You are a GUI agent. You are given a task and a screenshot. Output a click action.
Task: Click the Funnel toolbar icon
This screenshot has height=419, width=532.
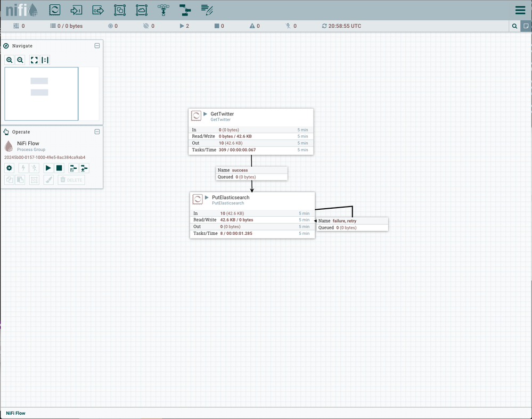[x=163, y=10]
